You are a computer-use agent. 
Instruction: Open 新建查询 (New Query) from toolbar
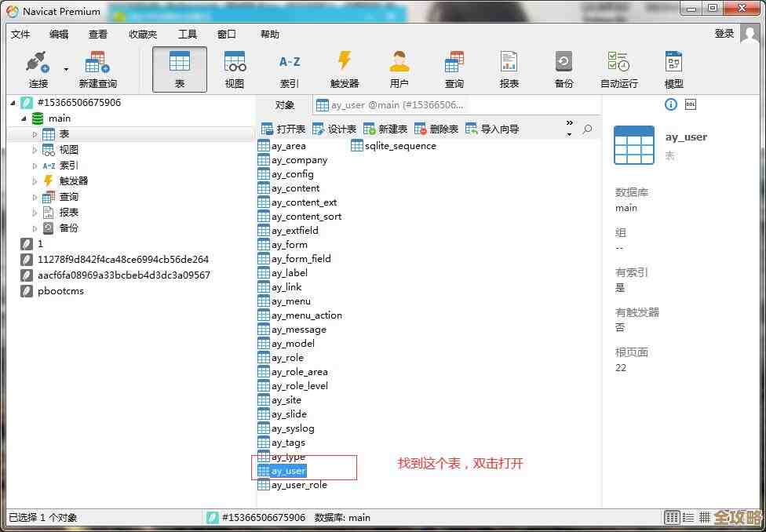(x=97, y=69)
